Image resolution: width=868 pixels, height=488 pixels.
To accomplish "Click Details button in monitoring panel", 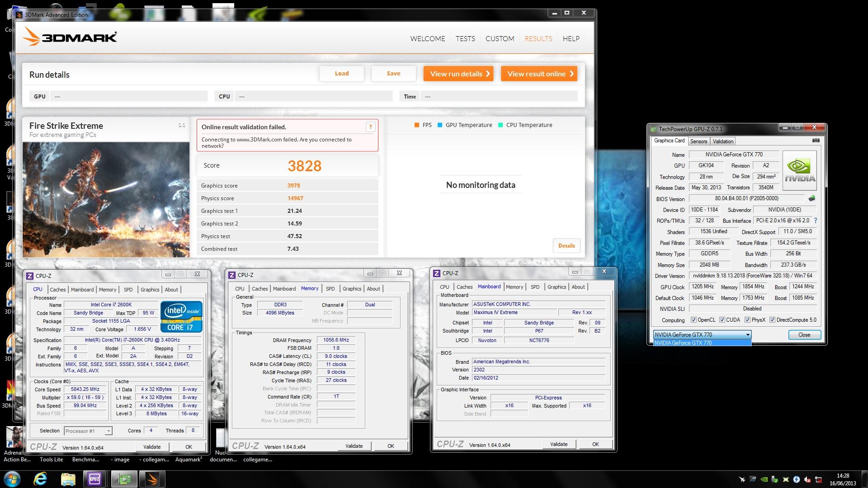I will (566, 246).
